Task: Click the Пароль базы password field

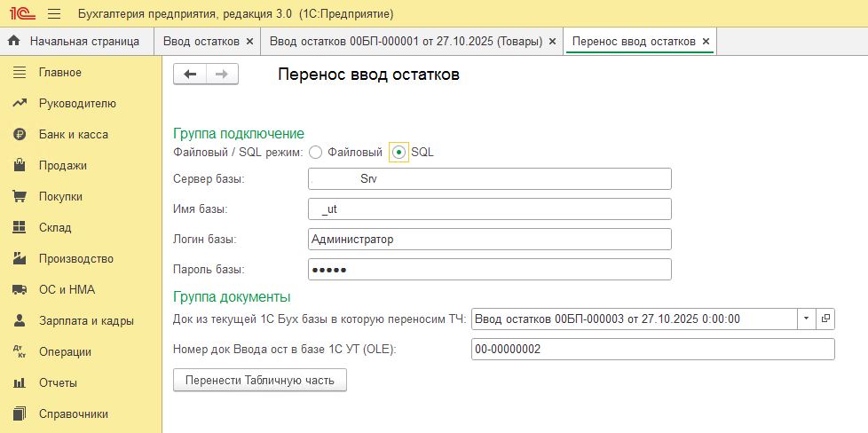Action: pyautogui.click(x=489, y=269)
